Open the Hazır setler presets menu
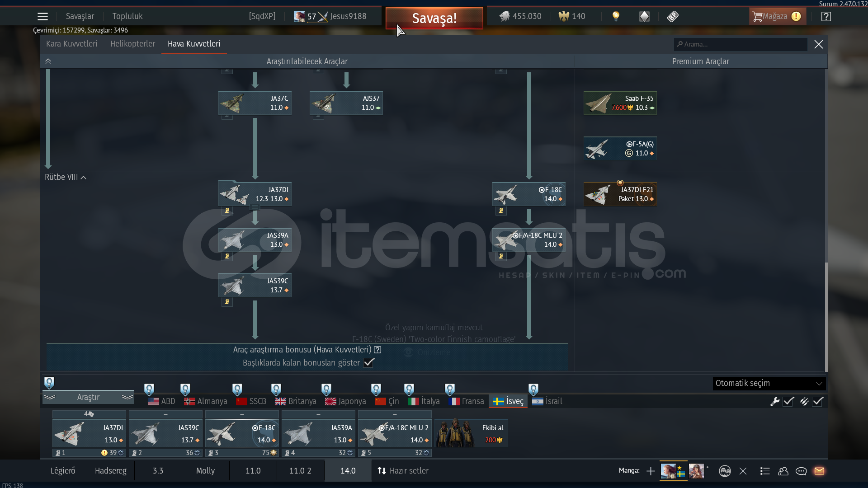 (403, 471)
